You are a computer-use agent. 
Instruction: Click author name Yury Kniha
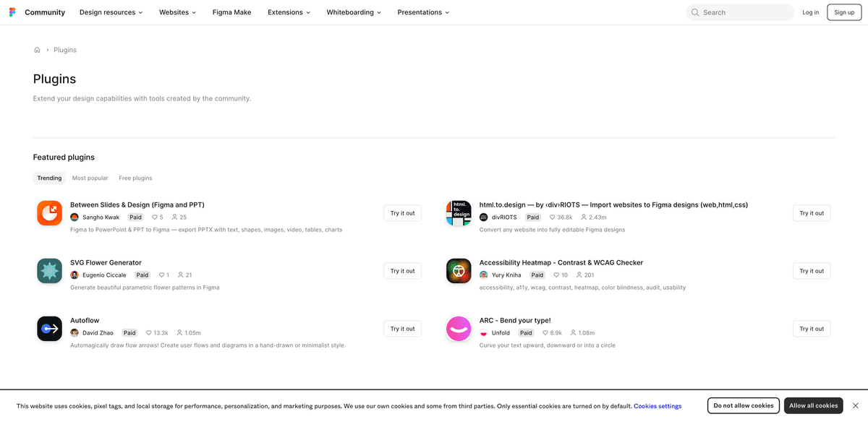(506, 275)
